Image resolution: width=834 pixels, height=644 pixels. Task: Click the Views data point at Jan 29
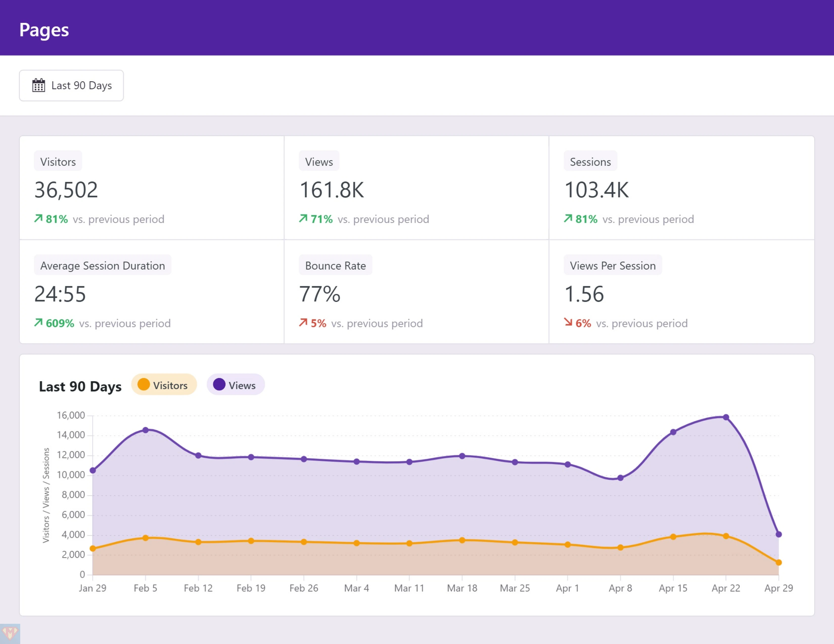pyautogui.click(x=93, y=470)
